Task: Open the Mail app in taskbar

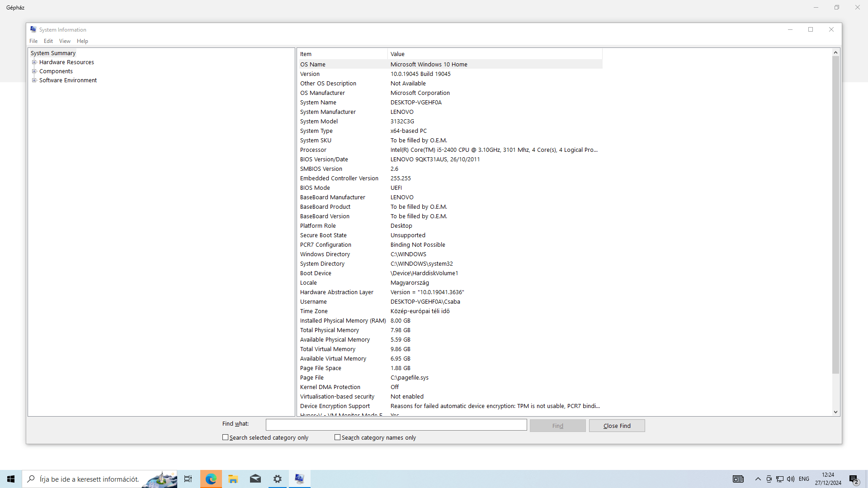Action: 255,479
